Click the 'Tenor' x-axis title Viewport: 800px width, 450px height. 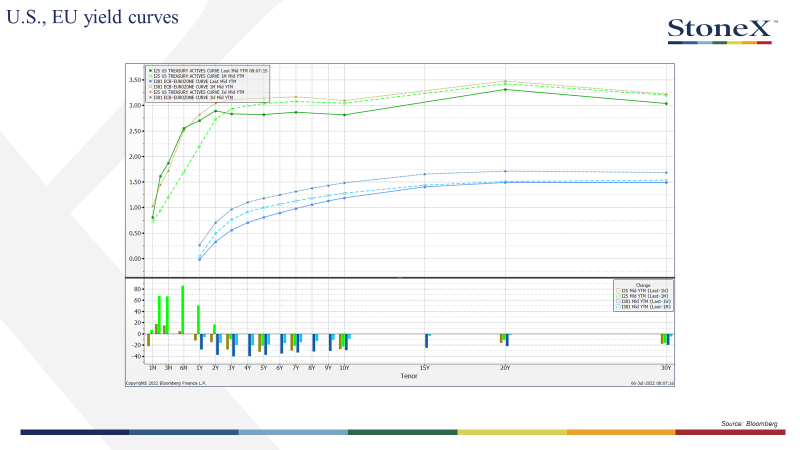[x=409, y=376]
